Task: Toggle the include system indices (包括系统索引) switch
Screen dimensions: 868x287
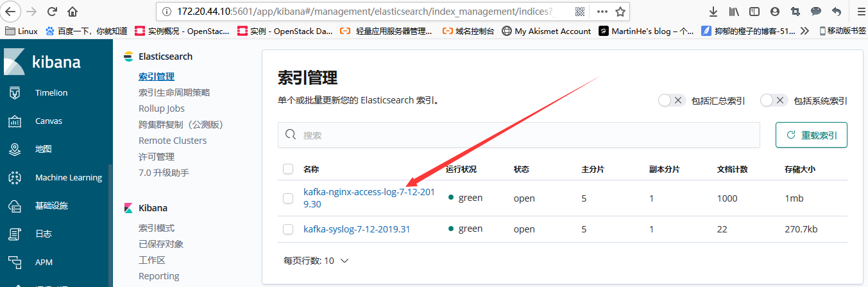Action: [774, 100]
